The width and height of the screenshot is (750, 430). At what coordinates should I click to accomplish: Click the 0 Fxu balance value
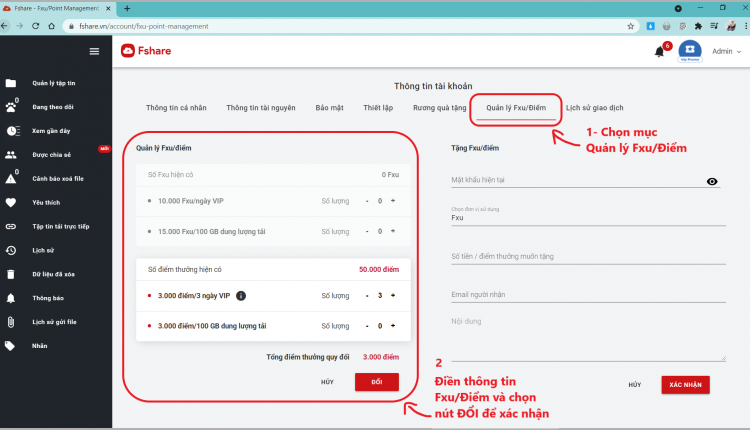pos(390,175)
